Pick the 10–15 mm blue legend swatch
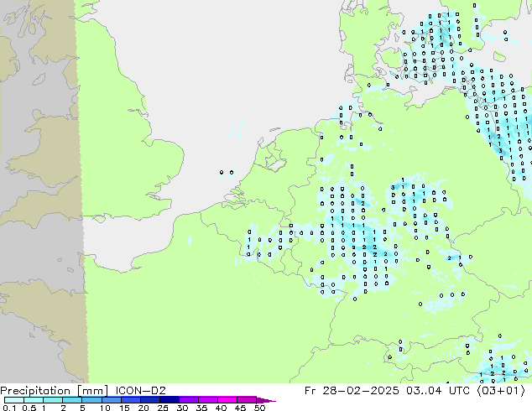532x411 pixels. coord(112,400)
